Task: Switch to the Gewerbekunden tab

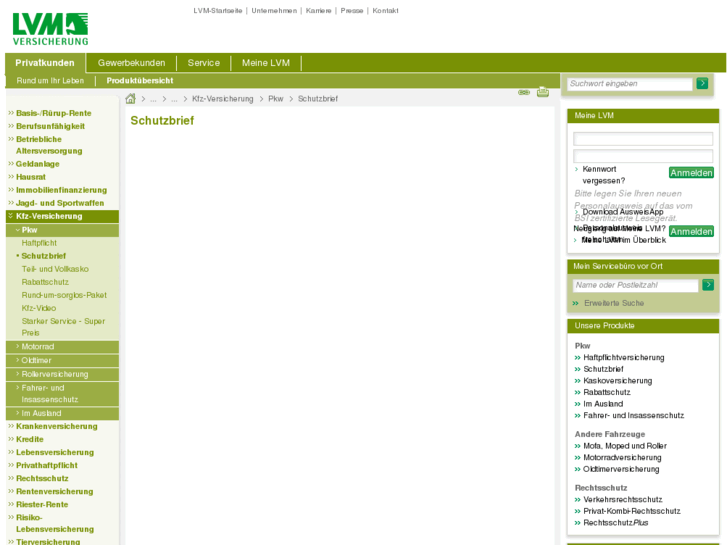Action: pos(131,63)
